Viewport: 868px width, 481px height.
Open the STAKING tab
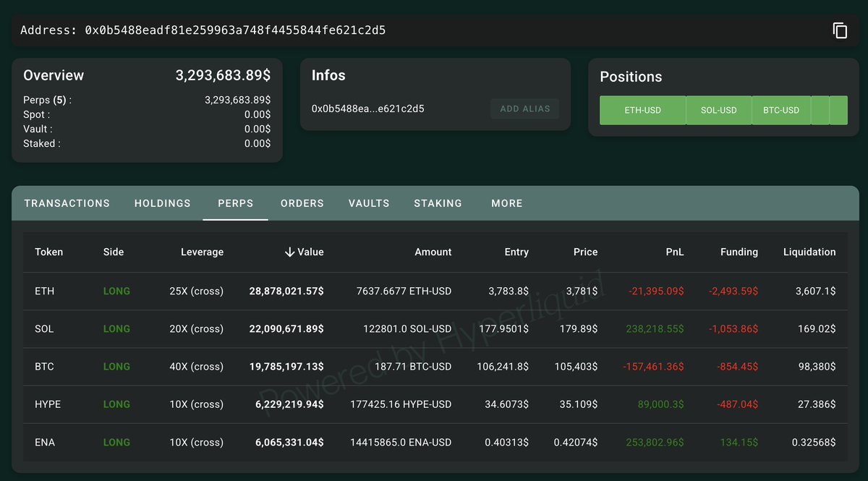438,203
